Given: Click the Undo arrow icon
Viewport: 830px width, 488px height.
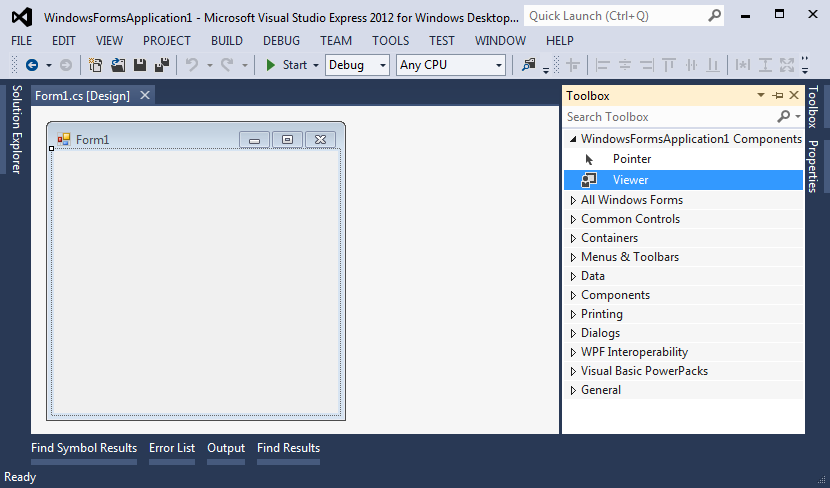Looking at the screenshot, I should (x=191, y=65).
